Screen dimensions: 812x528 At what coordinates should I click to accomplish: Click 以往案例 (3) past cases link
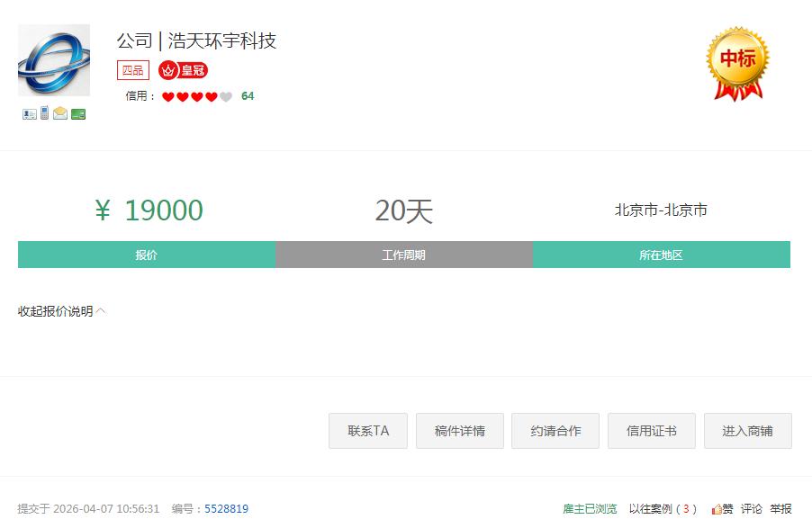663,509
